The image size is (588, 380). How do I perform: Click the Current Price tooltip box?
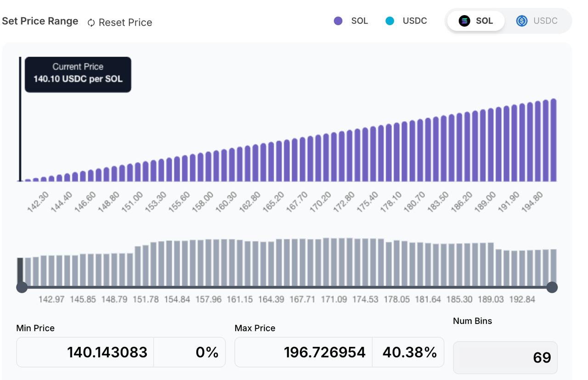[78, 74]
